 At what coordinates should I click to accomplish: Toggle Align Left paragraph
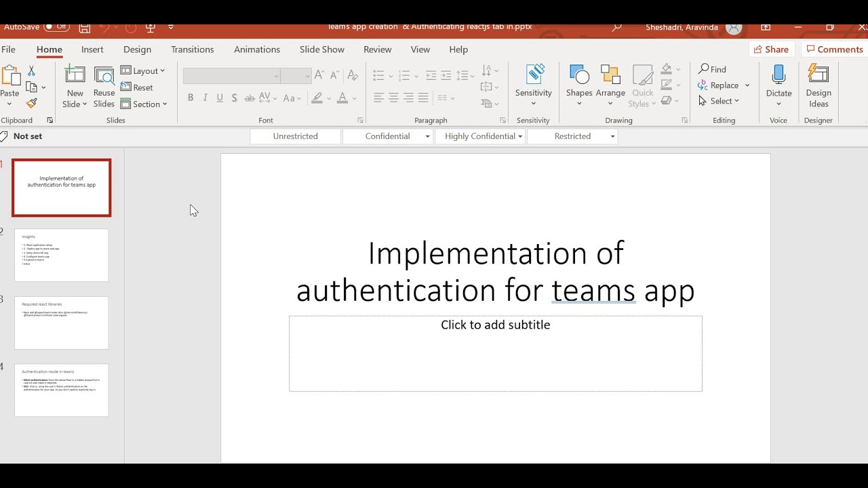[378, 98]
